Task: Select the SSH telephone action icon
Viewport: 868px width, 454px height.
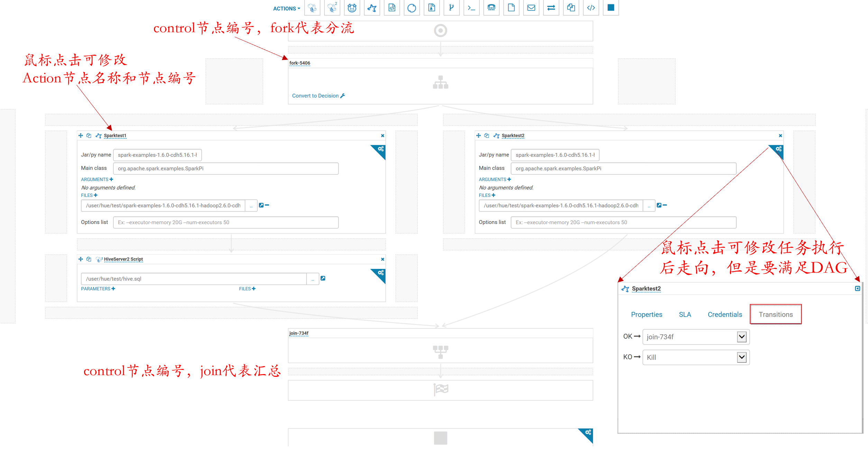Action: coord(491,8)
